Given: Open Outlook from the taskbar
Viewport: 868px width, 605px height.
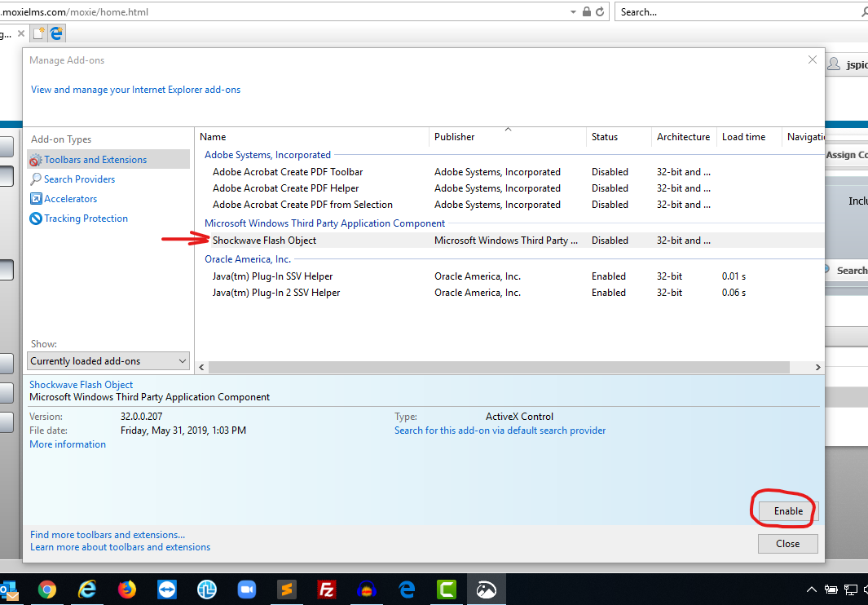Looking at the screenshot, I should 10,590.
